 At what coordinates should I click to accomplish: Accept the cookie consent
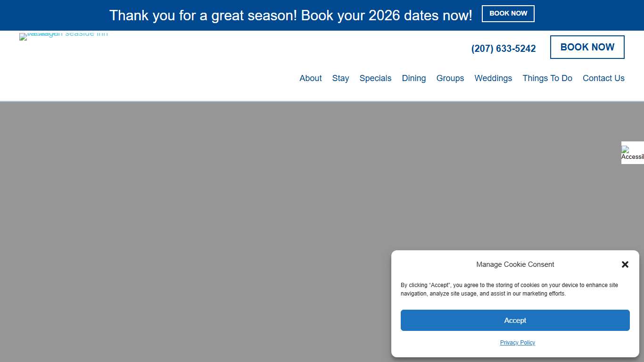[515, 321]
